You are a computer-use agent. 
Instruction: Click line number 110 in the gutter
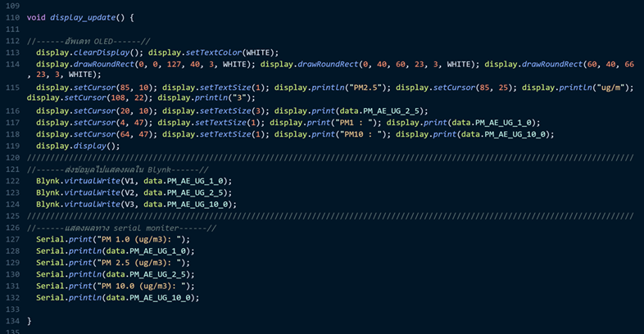click(11, 17)
